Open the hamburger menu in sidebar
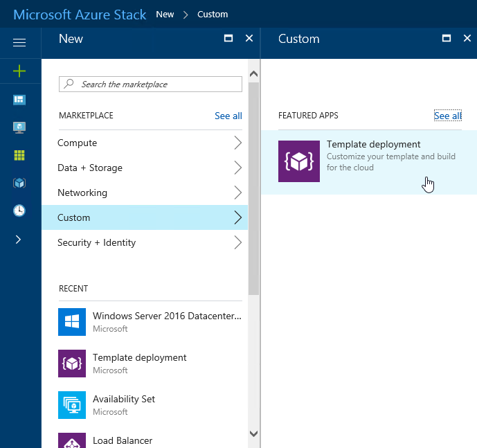Screen dimensions: 477x448 click(19, 43)
